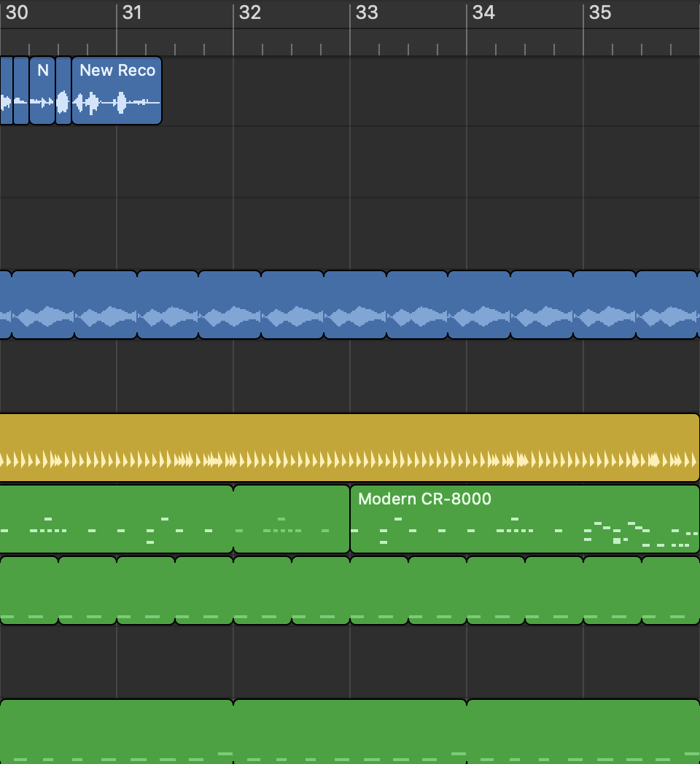Select the short green region starting at bar 31
The height and width of the screenshot is (764, 700).
coord(146,590)
